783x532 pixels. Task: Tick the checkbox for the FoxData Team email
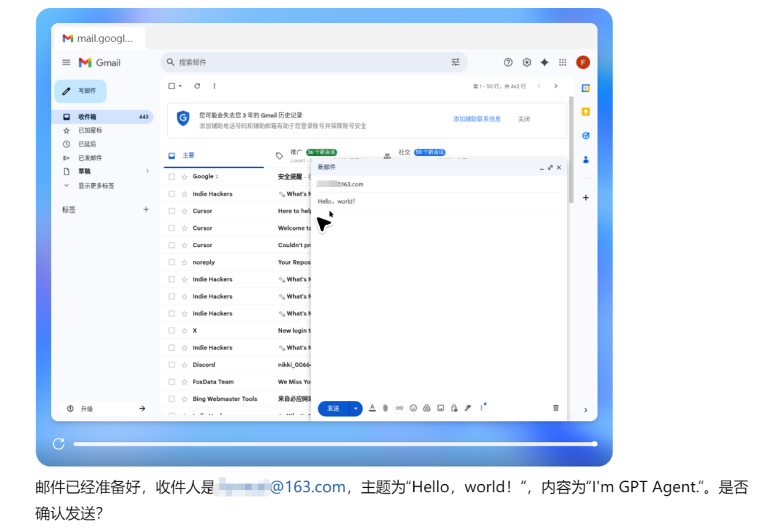[172, 382]
